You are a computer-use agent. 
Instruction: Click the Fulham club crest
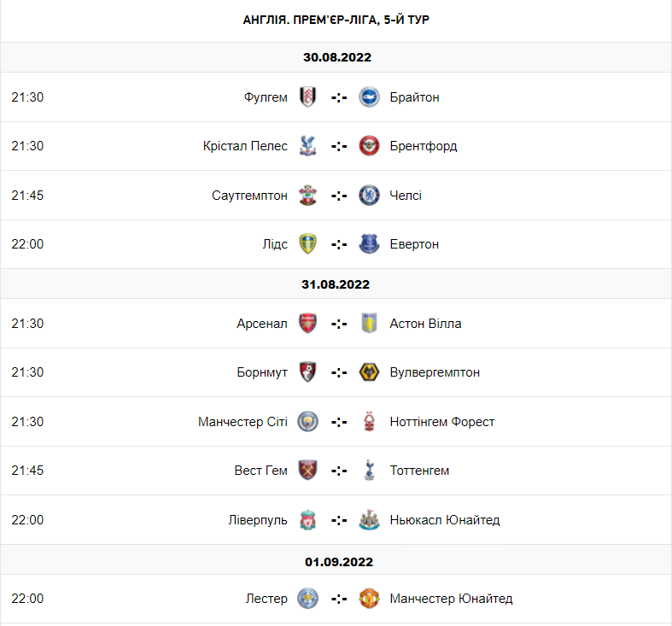point(307,97)
